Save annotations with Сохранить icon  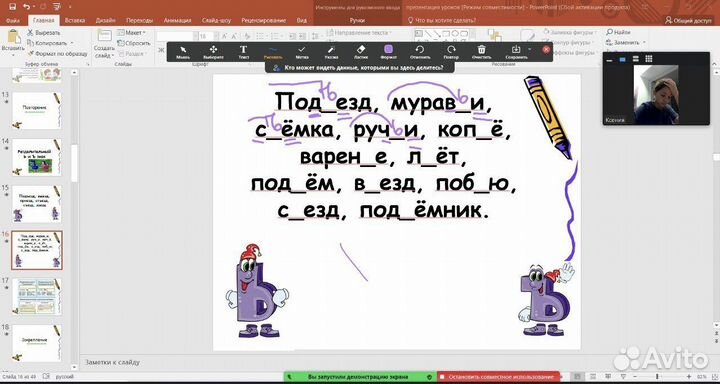516,52
